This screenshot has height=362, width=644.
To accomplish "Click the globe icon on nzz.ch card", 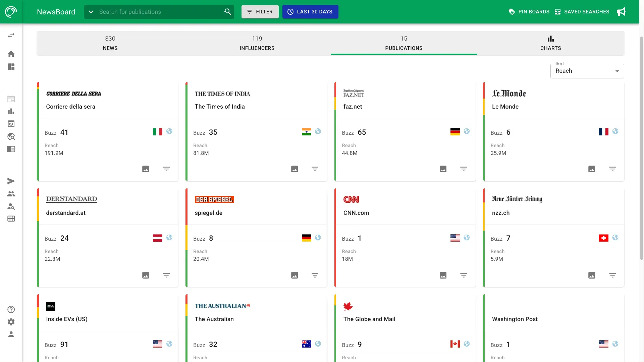I will (x=615, y=238).
